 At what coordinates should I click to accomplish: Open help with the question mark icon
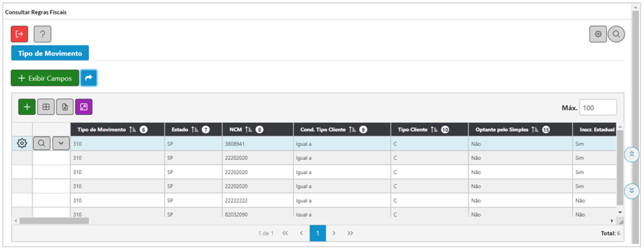coord(43,34)
